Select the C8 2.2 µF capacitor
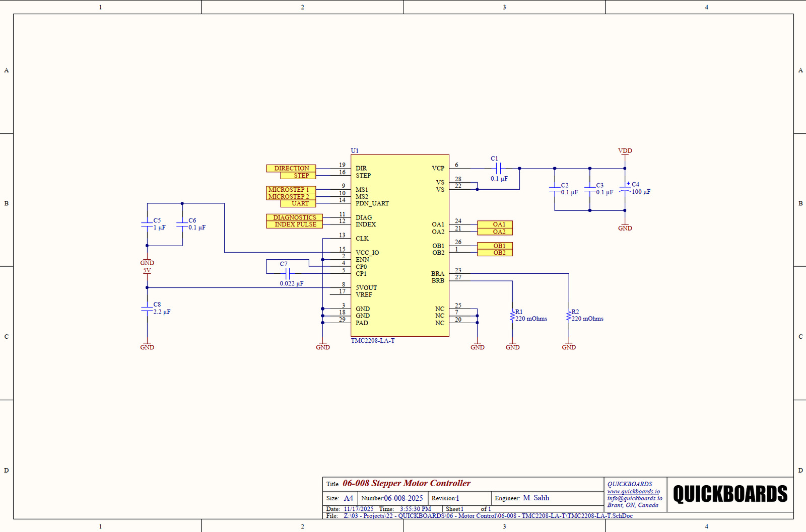Viewport: 806px width, 532px height. pyautogui.click(x=147, y=309)
